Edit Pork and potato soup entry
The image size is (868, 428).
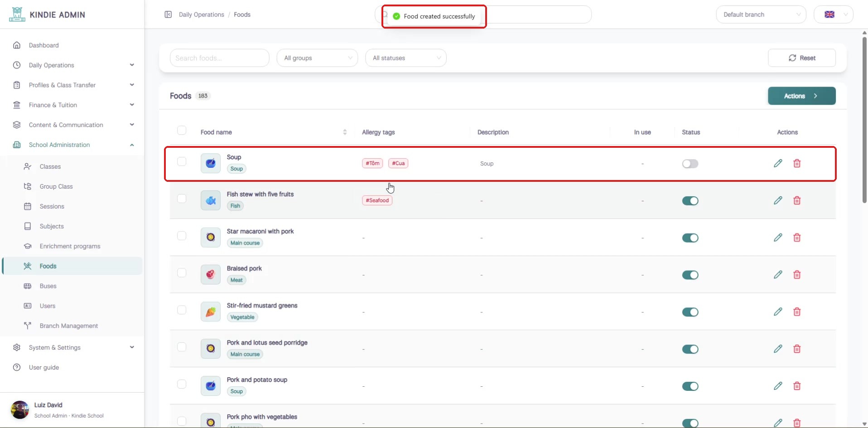pyautogui.click(x=778, y=386)
